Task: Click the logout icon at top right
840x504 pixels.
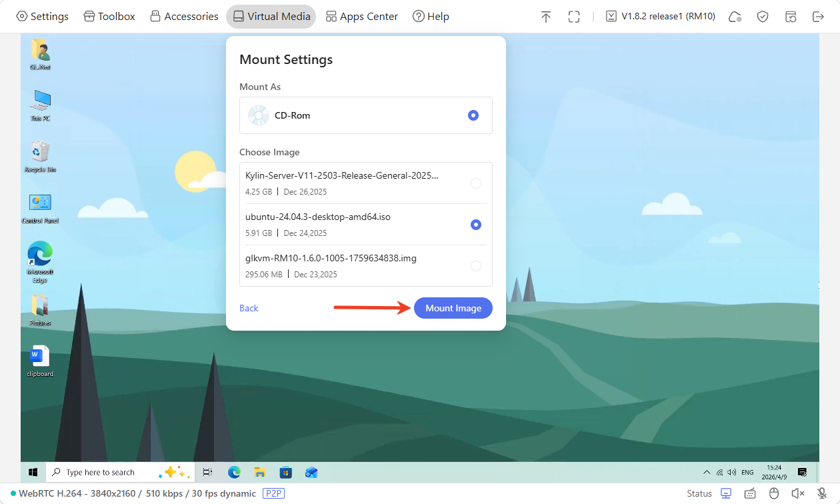Action: 818,17
